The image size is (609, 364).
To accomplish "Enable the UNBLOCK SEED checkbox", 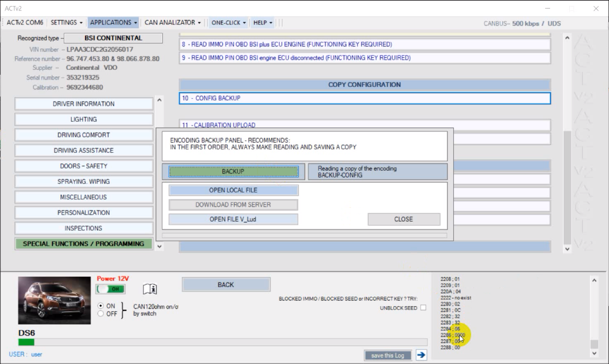I will tap(423, 308).
